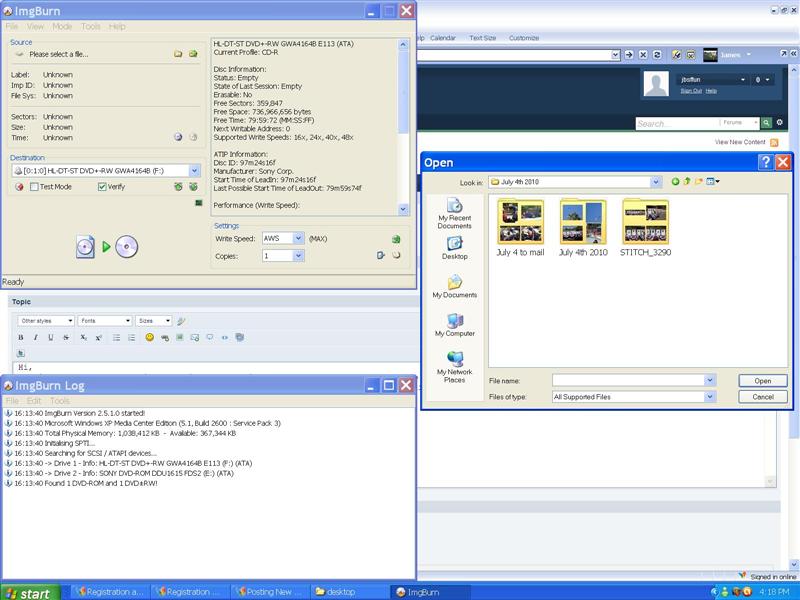Click the disc info panel scroll-down arrow

click(403, 209)
